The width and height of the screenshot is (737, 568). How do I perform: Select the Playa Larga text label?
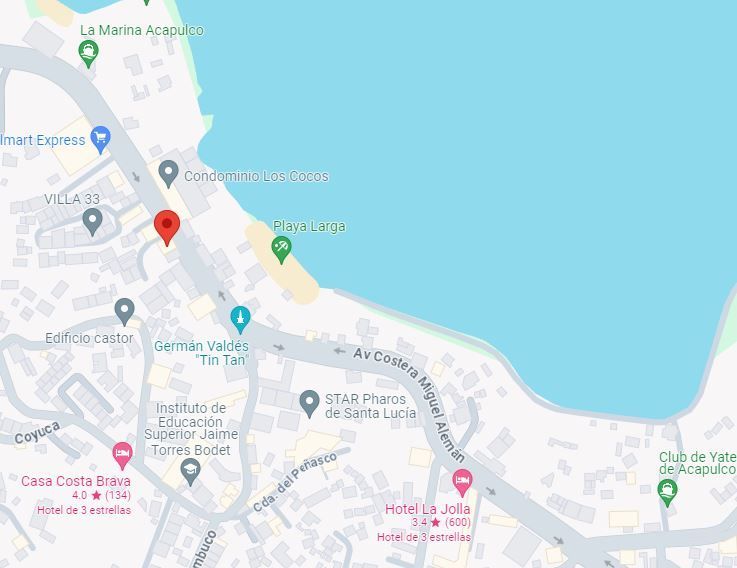point(309,226)
